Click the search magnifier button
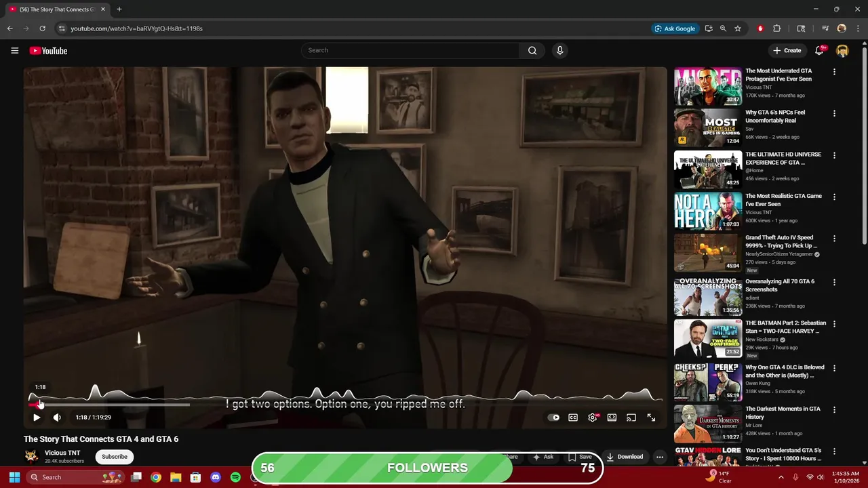 point(532,50)
